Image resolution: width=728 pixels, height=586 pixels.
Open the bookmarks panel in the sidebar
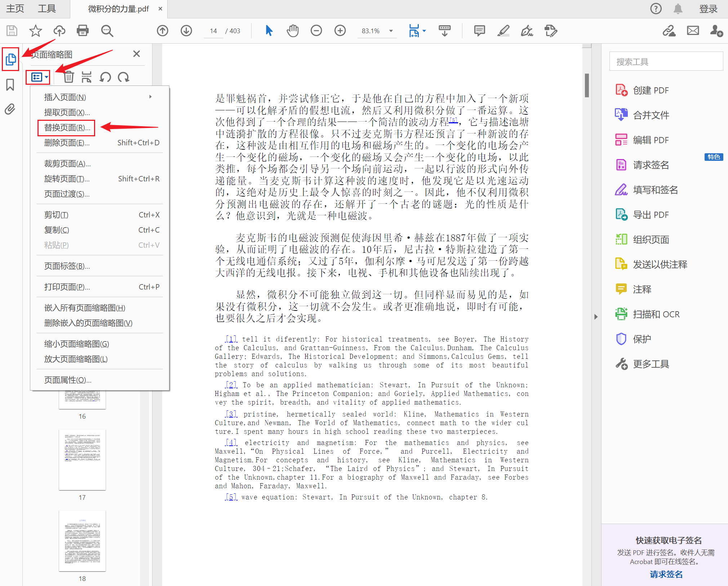point(10,84)
